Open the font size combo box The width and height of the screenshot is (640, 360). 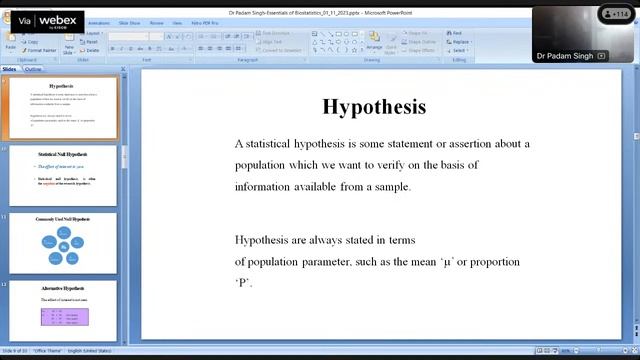tap(156, 37)
